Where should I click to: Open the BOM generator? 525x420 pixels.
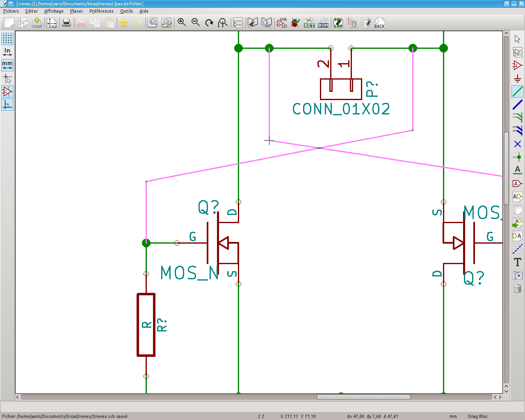click(x=323, y=23)
